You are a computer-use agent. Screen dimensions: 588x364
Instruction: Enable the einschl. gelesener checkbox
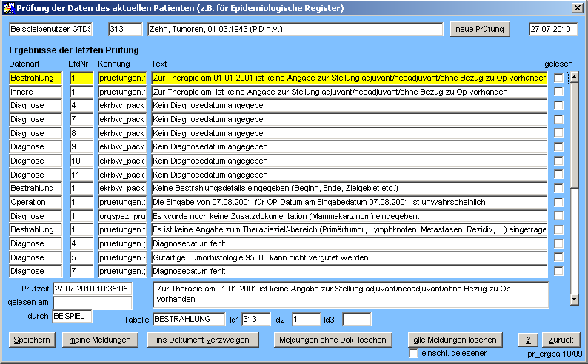(414, 353)
